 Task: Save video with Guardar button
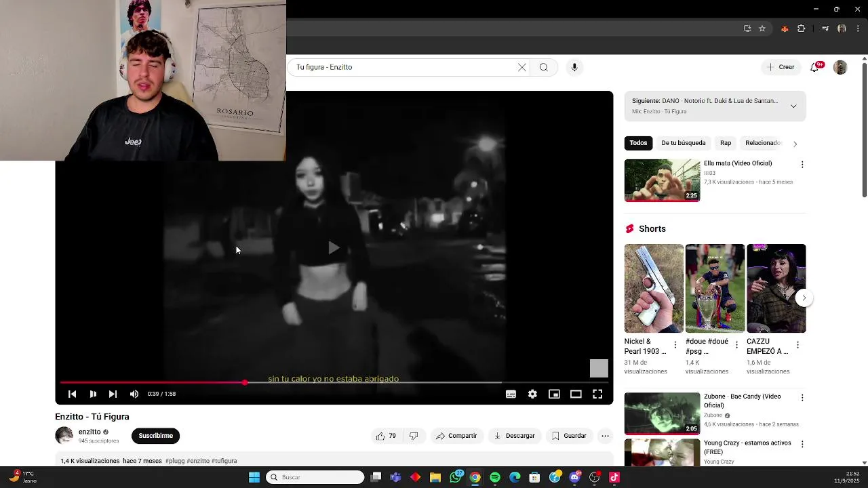pyautogui.click(x=568, y=436)
